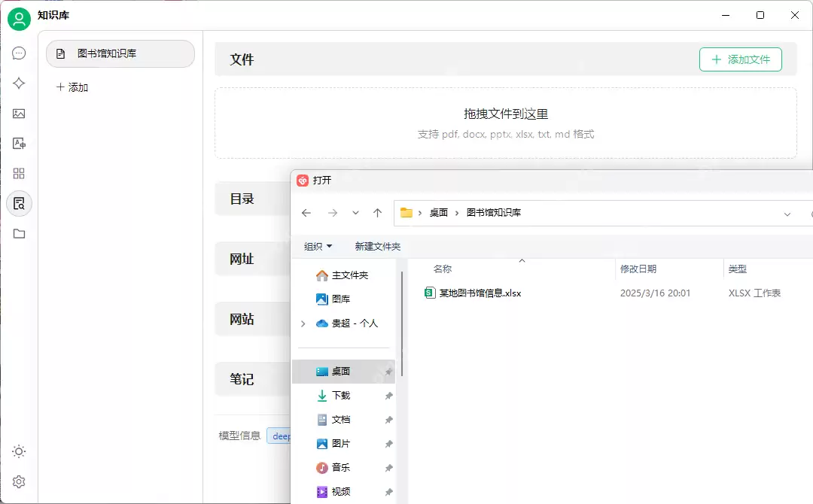Open the settings gear
The height and width of the screenshot is (504, 813).
(19, 481)
